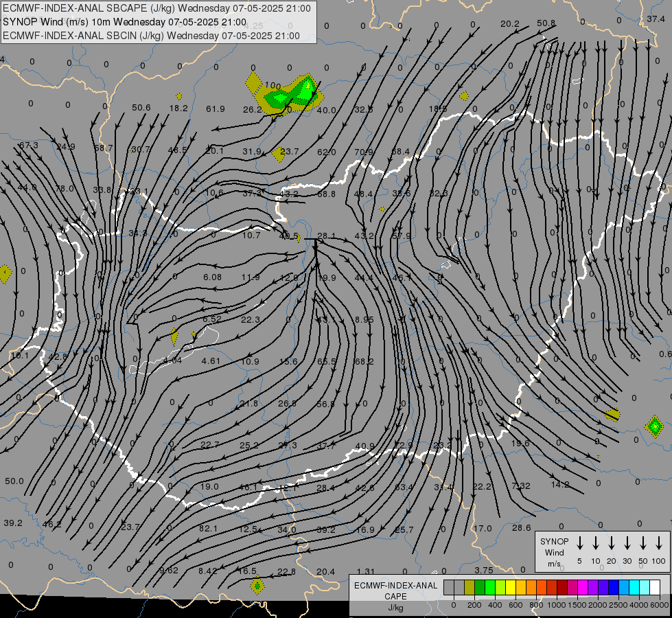
Task: Click the 30 m/s wind legend arrow
Action: pyautogui.click(x=627, y=543)
